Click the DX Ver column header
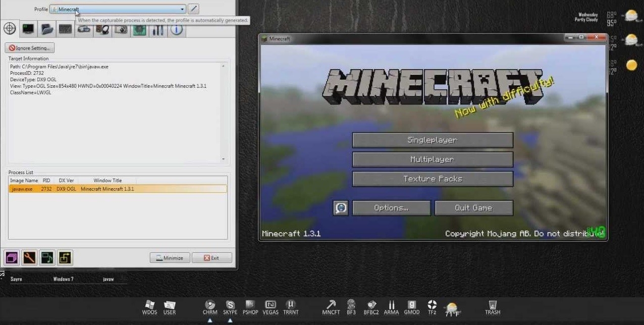Image resolution: width=644 pixels, height=325 pixels. tap(66, 180)
